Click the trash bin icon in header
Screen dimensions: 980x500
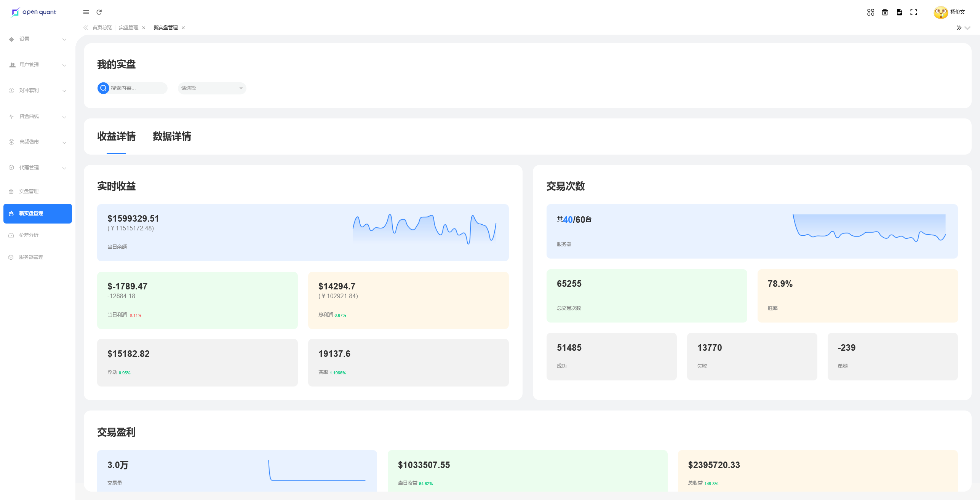pyautogui.click(x=885, y=12)
